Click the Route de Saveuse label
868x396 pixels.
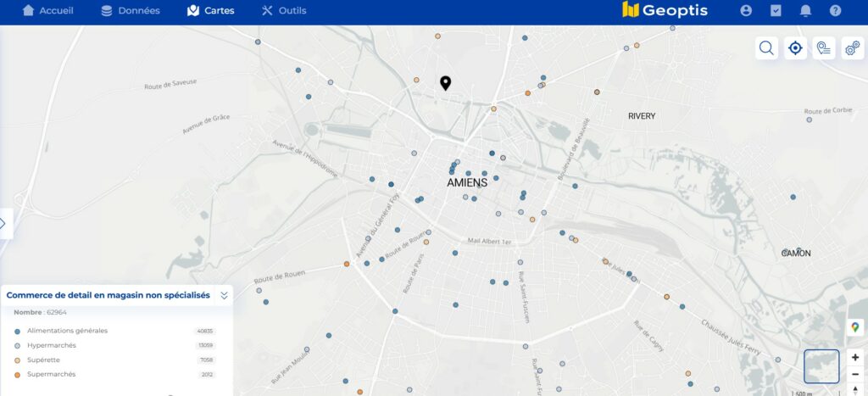pyautogui.click(x=170, y=84)
